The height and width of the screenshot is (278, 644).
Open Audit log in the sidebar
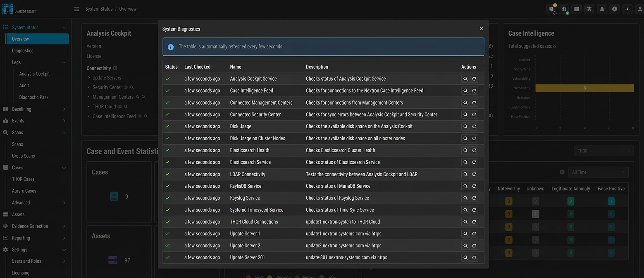pyautogui.click(x=24, y=85)
